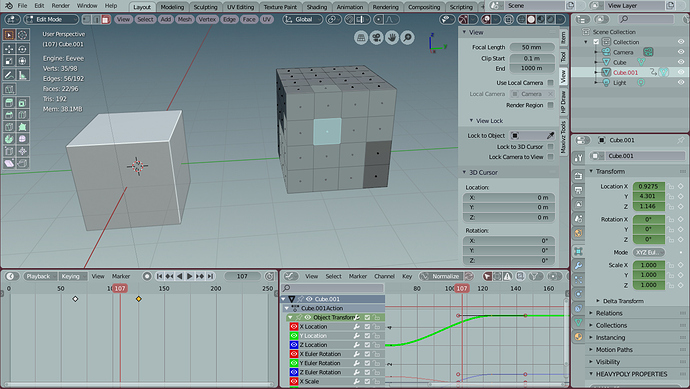Click the Playback button in timeline

point(40,276)
